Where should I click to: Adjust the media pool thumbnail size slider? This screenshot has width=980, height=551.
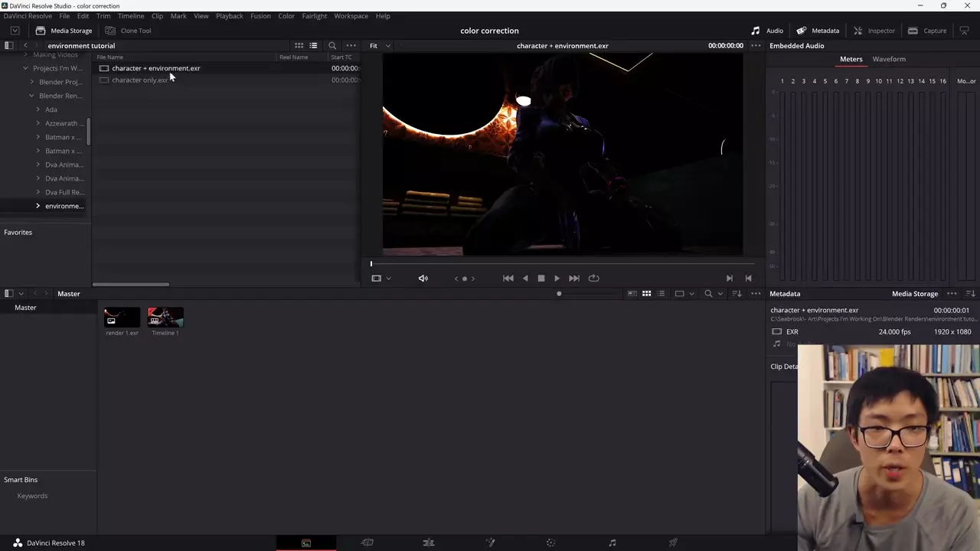[559, 294]
